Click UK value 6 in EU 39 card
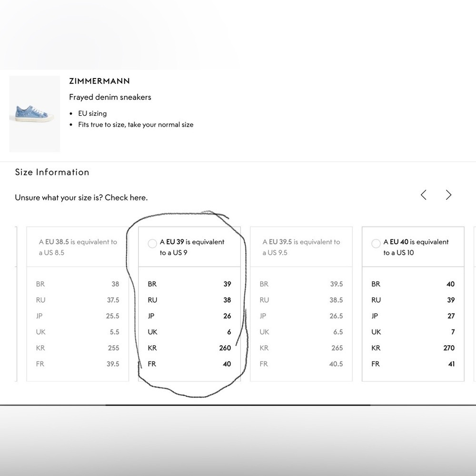 [229, 332]
